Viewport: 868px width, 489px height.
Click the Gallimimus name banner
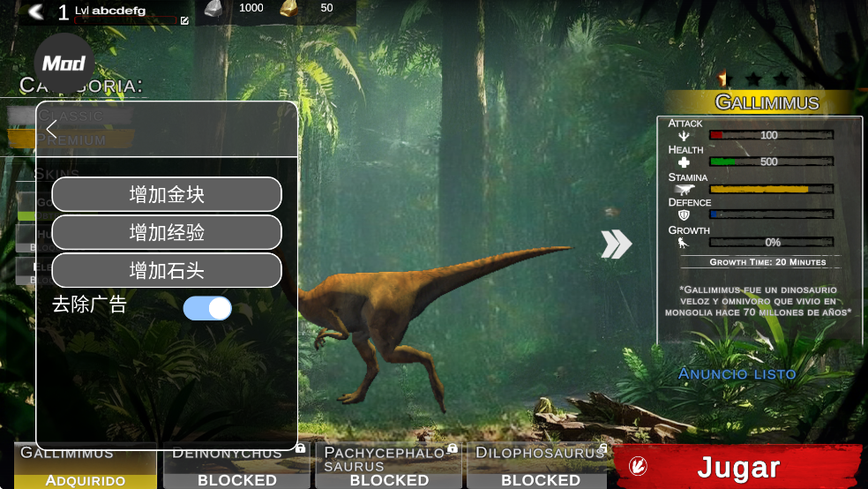(766, 102)
